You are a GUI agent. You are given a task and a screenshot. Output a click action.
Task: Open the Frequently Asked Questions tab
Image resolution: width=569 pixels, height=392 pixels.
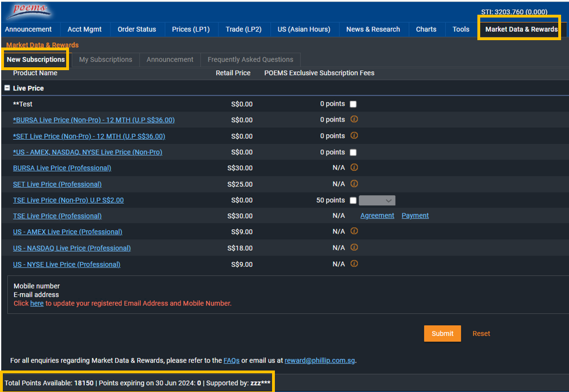[x=250, y=59]
